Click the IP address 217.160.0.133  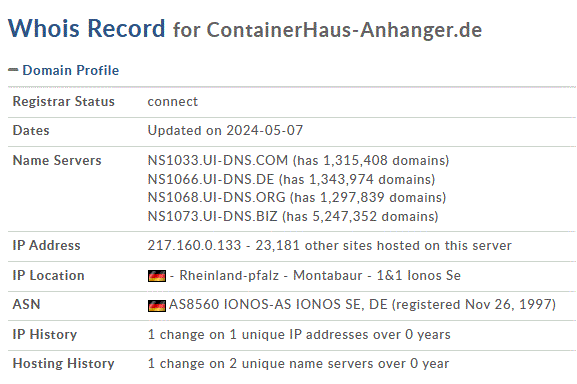tap(194, 245)
